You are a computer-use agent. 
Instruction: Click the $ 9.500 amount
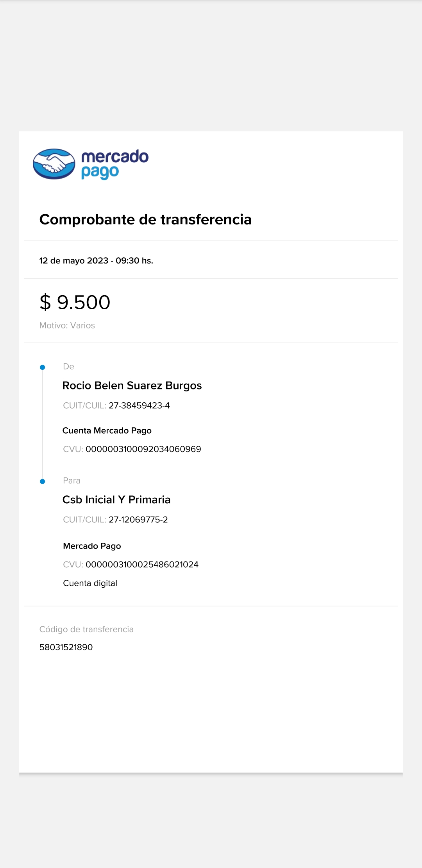tap(75, 303)
